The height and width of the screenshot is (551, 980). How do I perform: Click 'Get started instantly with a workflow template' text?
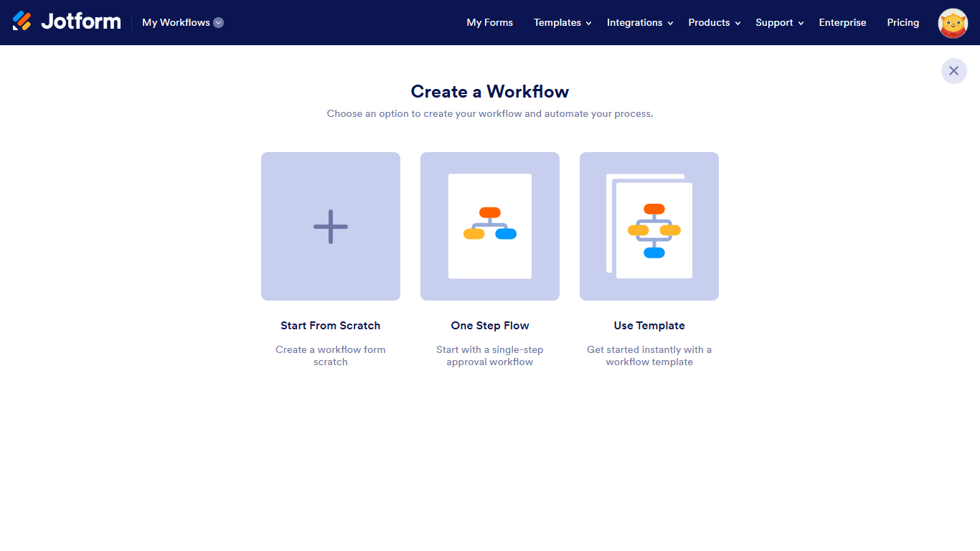coord(649,356)
